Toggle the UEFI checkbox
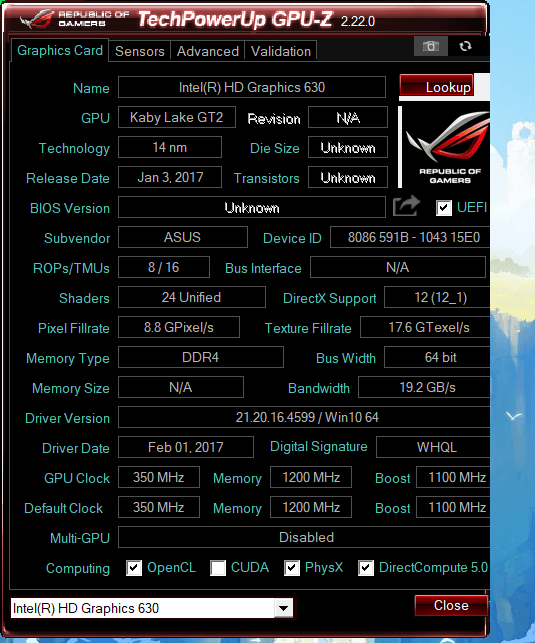Viewport: 535px width, 643px height. 443,208
